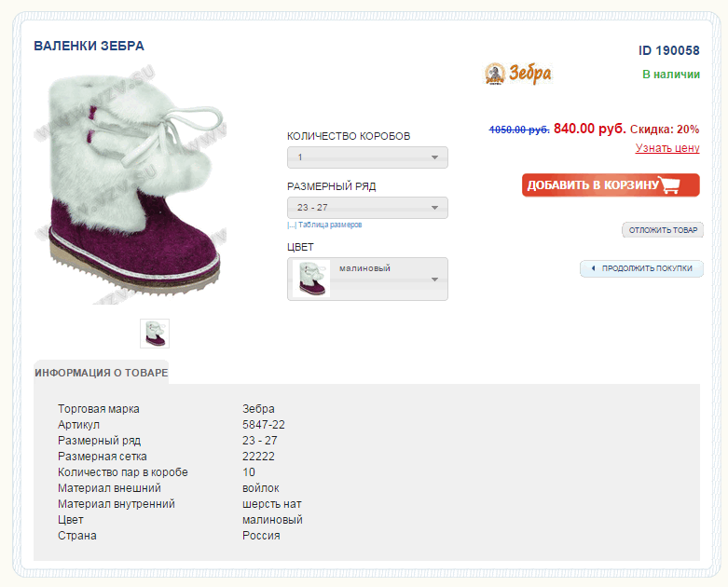The width and height of the screenshot is (728, 587).
Task: Click the Продолжить покупки button
Action: [641, 269]
